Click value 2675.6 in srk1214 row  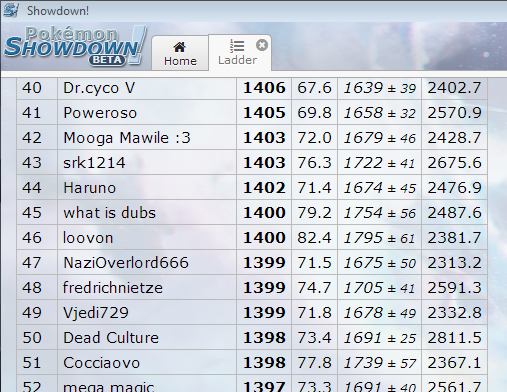pos(454,163)
